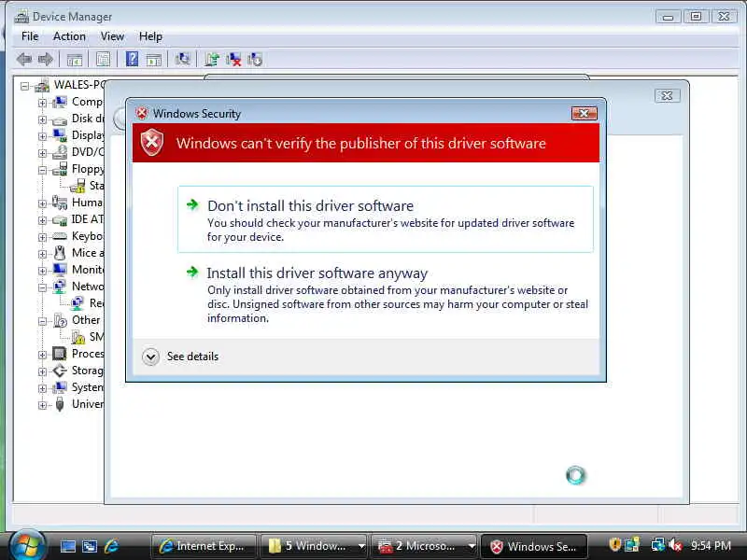Select the Keyboards device icon
This screenshot has height=560, width=747.
coord(60,236)
